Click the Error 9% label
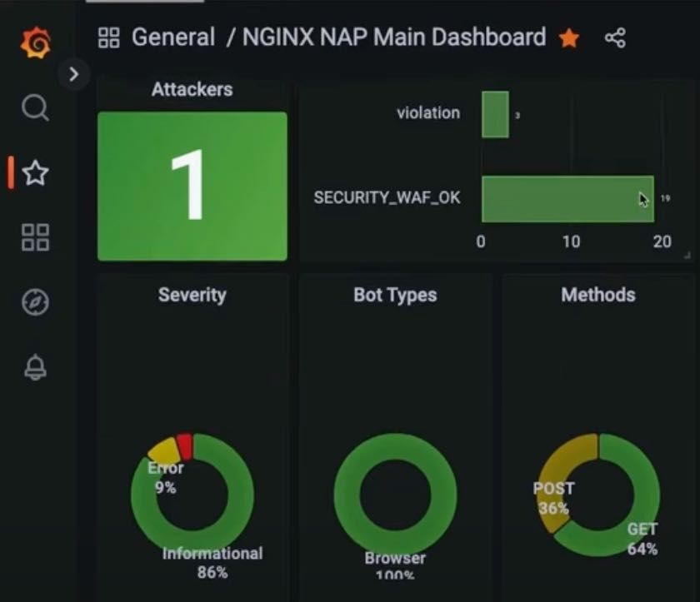Screen dimensions: 700x602 coord(166,478)
